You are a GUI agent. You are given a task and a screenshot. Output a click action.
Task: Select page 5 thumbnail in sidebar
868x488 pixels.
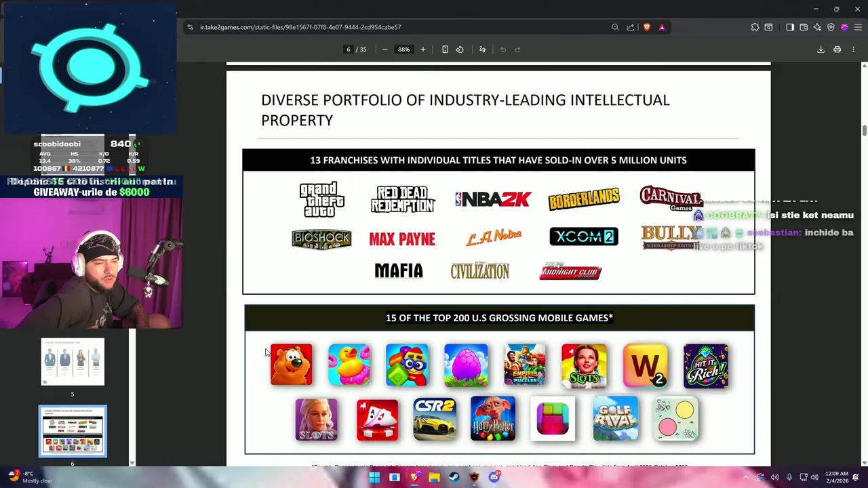pos(73,362)
